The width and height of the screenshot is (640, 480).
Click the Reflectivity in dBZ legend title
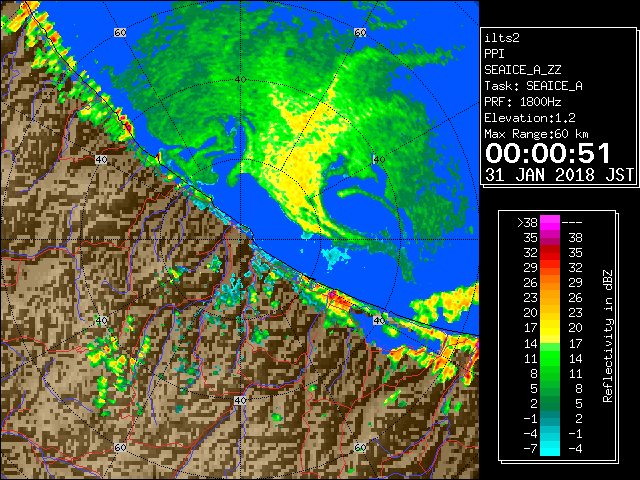tap(608, 336)
